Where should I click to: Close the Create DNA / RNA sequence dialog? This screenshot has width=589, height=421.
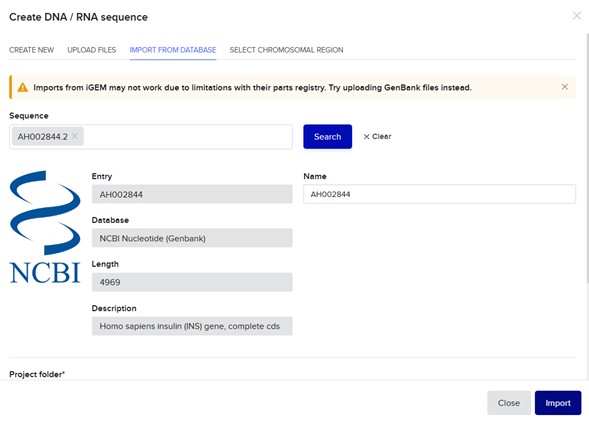click(577, 16)
